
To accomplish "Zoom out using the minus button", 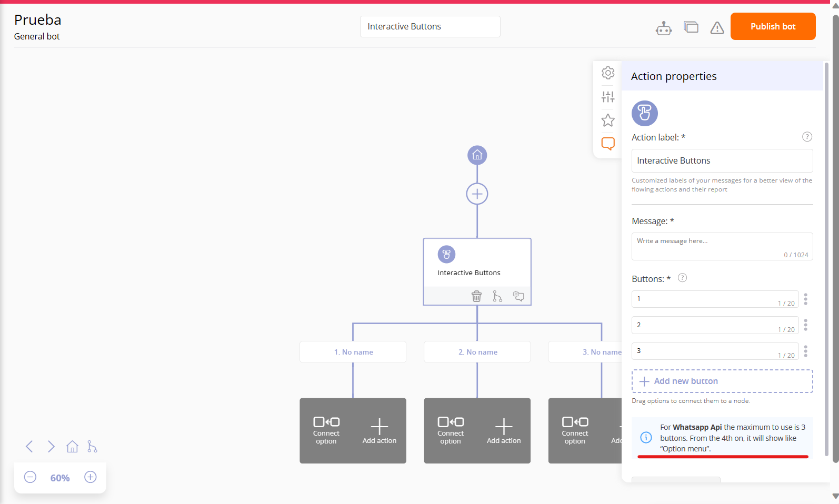I will tap(31, 477).
